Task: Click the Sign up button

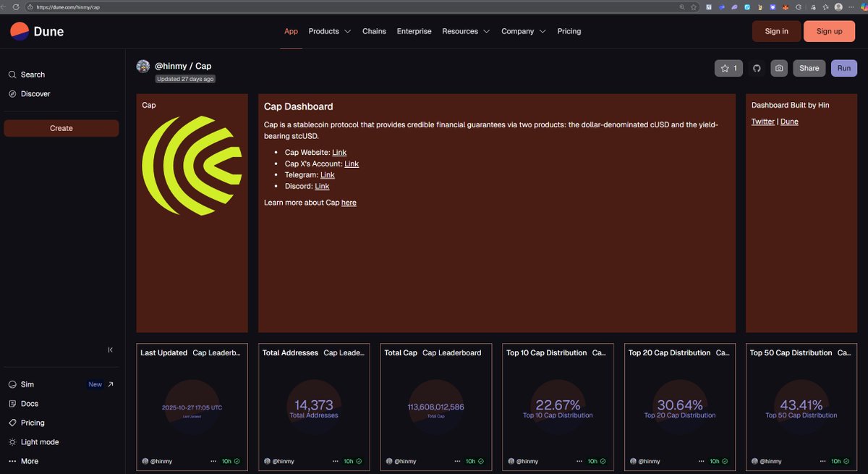Action: [829, 31]
